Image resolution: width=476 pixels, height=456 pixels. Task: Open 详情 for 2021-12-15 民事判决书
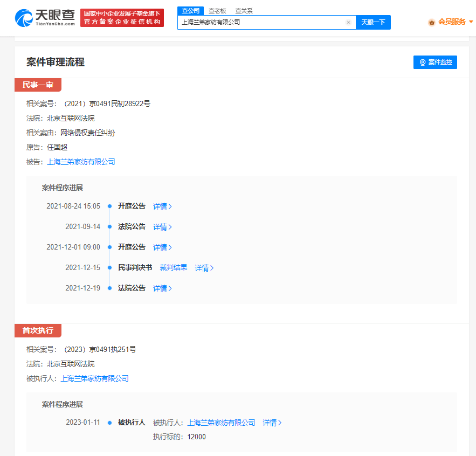tap(204, 268)
